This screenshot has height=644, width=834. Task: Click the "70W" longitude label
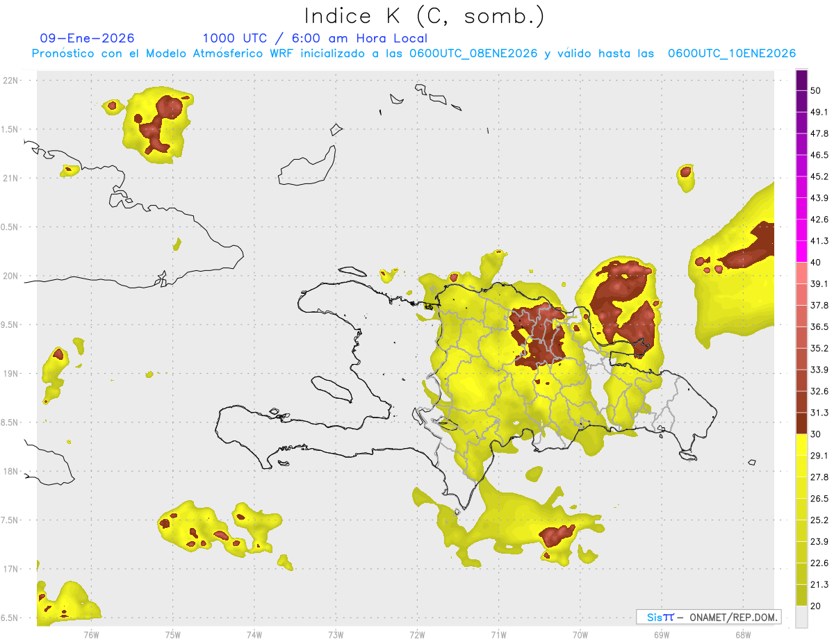click(x=580, y=634)
